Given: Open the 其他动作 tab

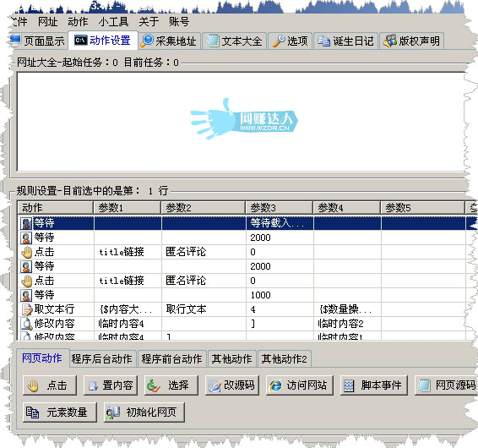Looking at the screenshot, I should tap(232, 359).
